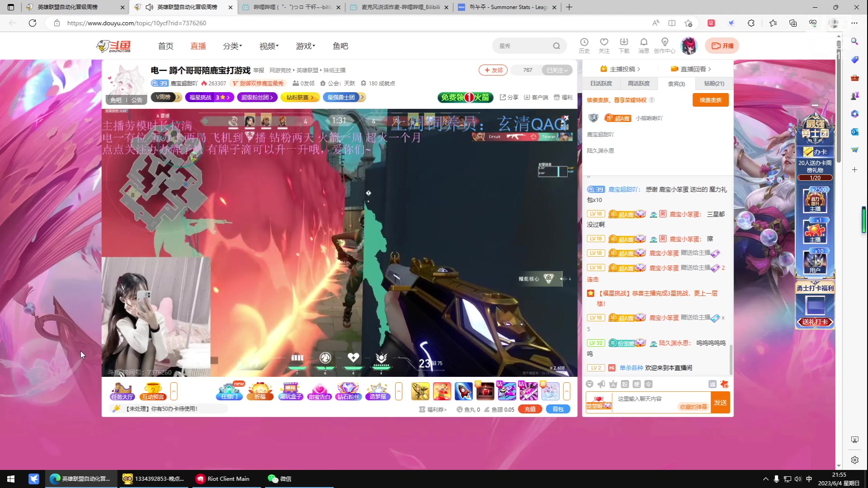Image resolution: width=868 pixels, height=488 pixels.
Task: Send the blue rocket gift
Action: pyautogui.click(x=463, y=391)
